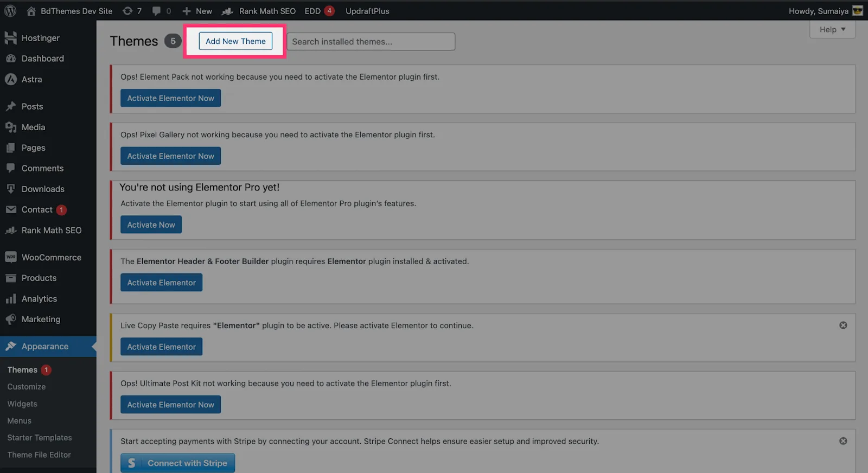Click the Downloads icon in sidebar
The width and height of the screenshot is (868, 473).
[x=11, y=189]
